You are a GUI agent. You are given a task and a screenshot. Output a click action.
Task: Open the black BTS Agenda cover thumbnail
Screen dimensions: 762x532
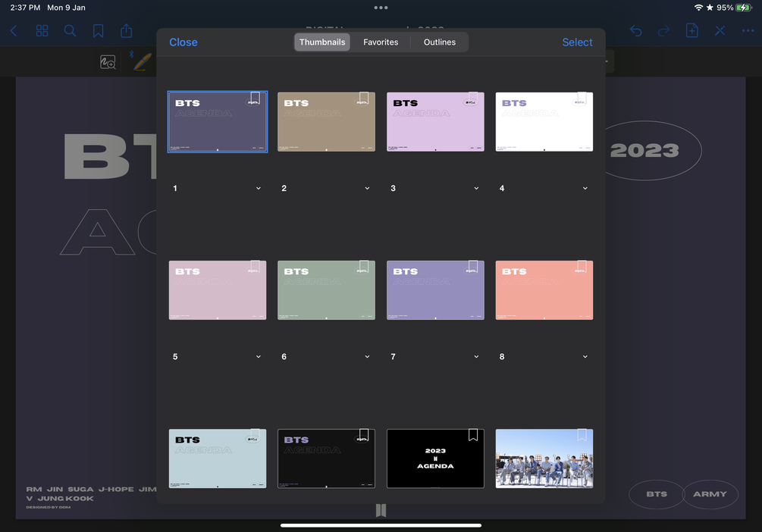(x=326, y=458)
